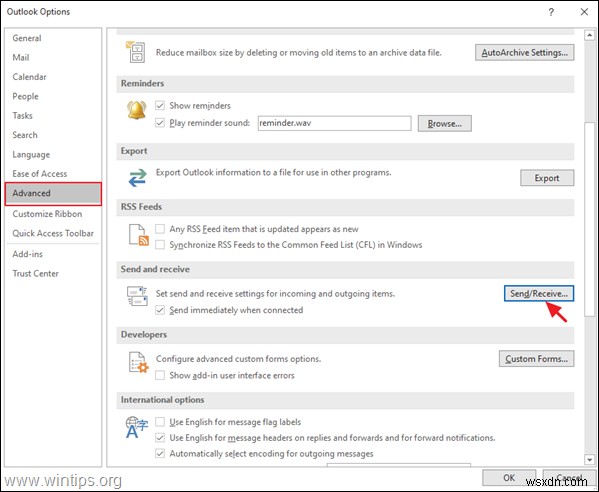
Task: Open Custom Forms options
Action: click(536, 359)
